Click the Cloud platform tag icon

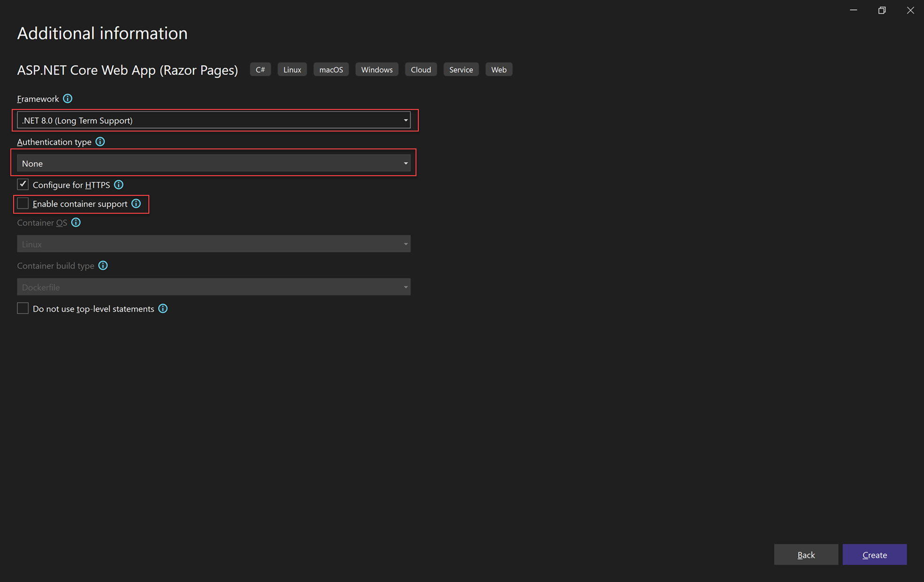pyautogui.click(x=420, y=70)
